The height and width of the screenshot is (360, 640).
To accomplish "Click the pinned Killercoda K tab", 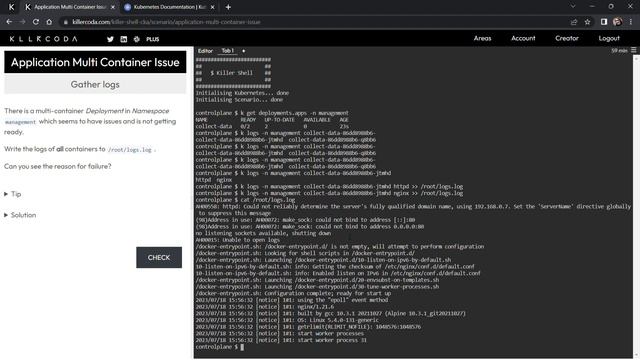I will (x=11, y=7).
